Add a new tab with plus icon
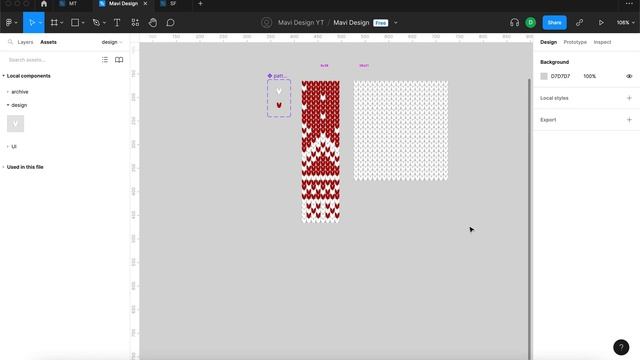 click(x=200, y=4)
